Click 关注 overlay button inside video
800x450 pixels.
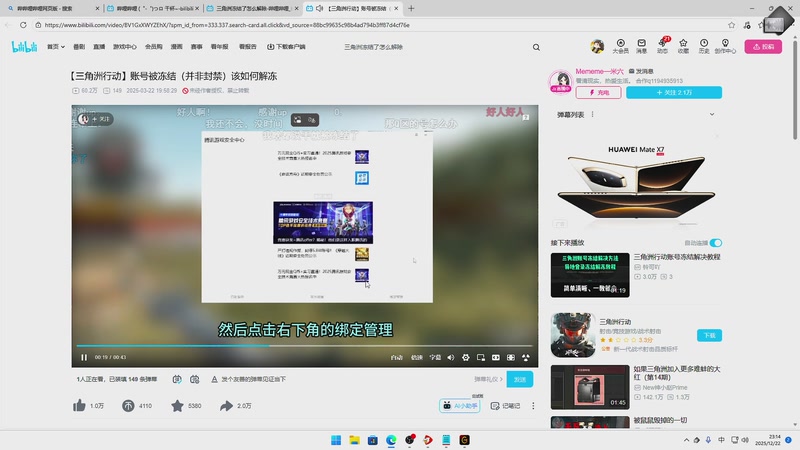coord(95,119)
